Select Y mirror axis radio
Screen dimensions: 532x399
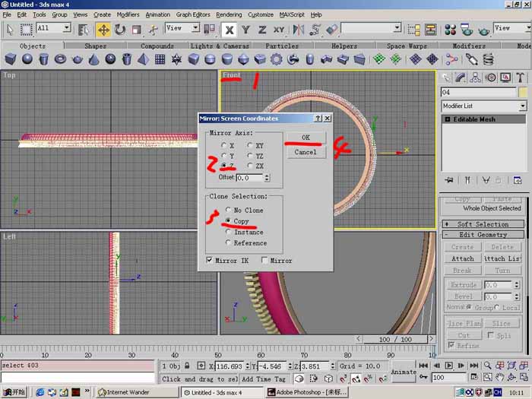pos(223,155)
